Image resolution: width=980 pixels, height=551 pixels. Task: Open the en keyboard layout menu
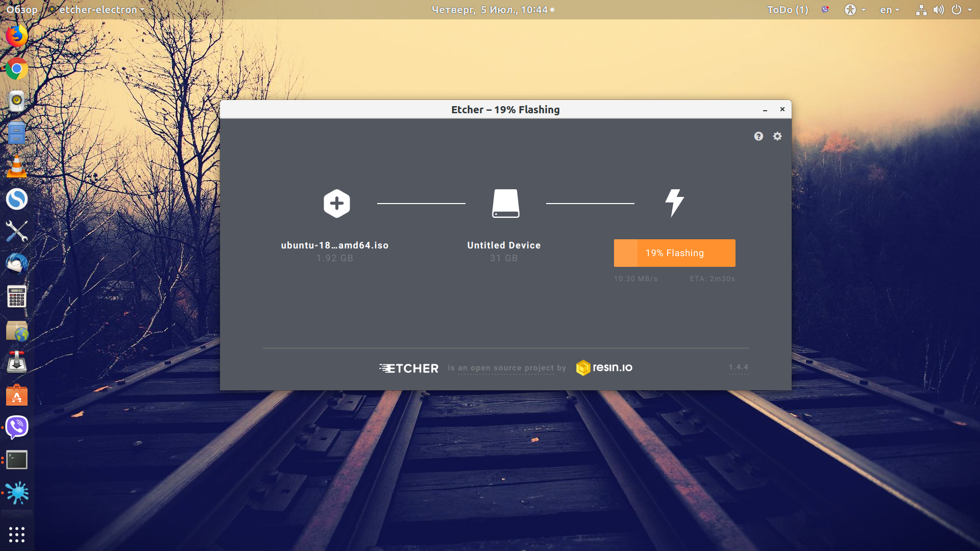tap(890, 10)
